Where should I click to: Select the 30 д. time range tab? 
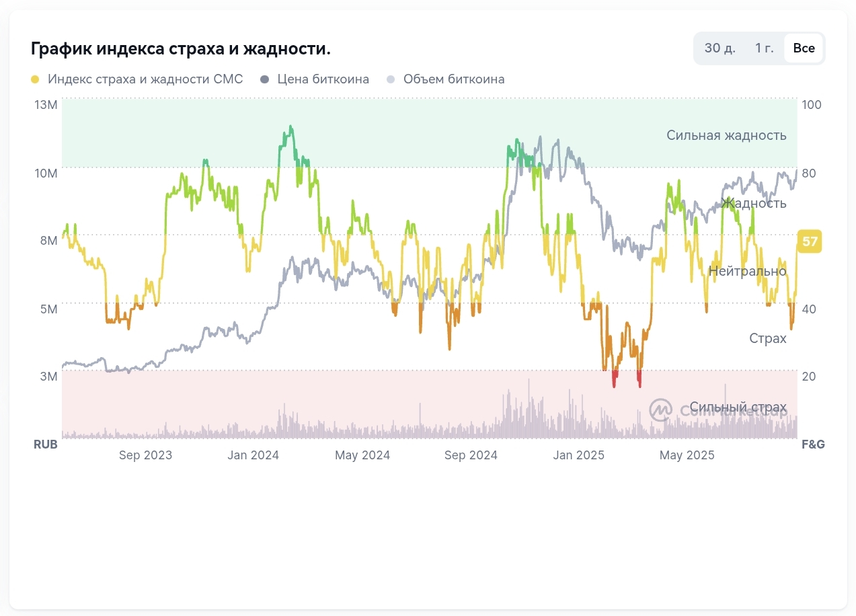point(719,48)
